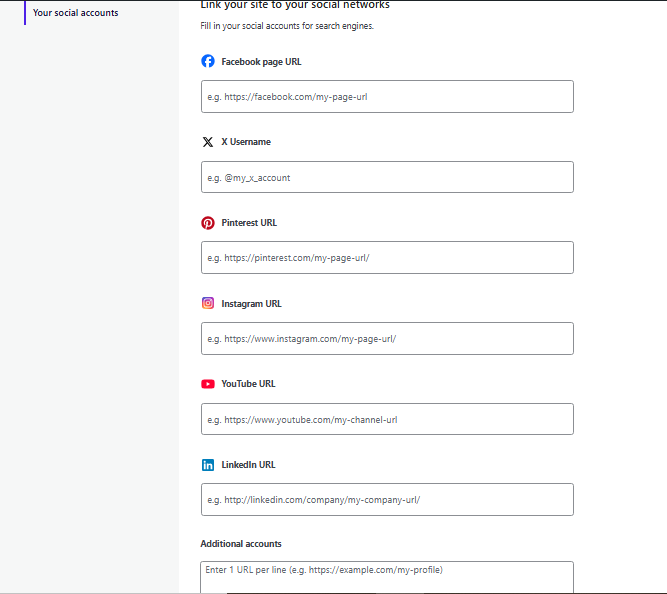Click the Additional accounts text area
Viewport: 667px width, 594px height.
[387, 577]
